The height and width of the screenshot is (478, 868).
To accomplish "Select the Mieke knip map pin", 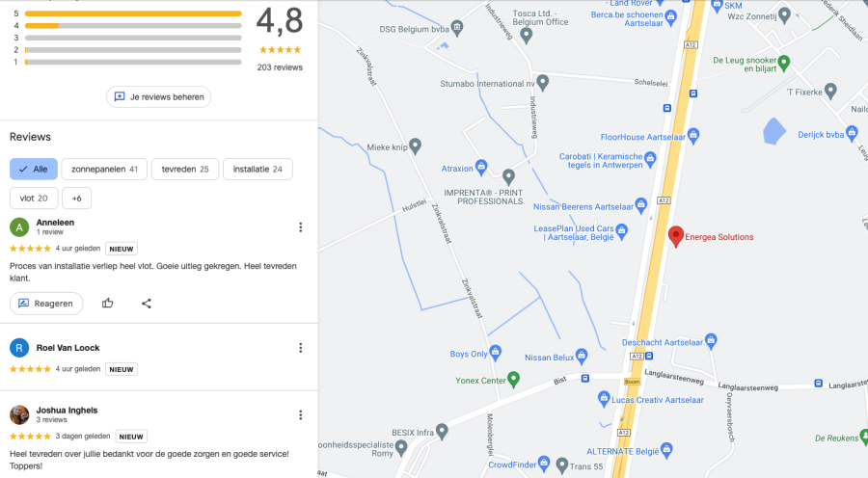I will click(x=415, y=146).
